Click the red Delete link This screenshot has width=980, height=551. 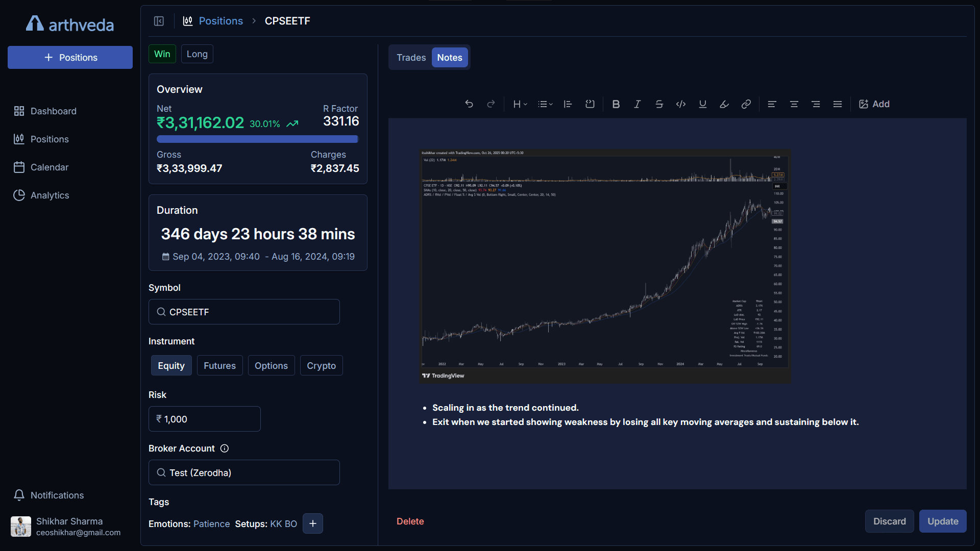click(x=410, y=521)
